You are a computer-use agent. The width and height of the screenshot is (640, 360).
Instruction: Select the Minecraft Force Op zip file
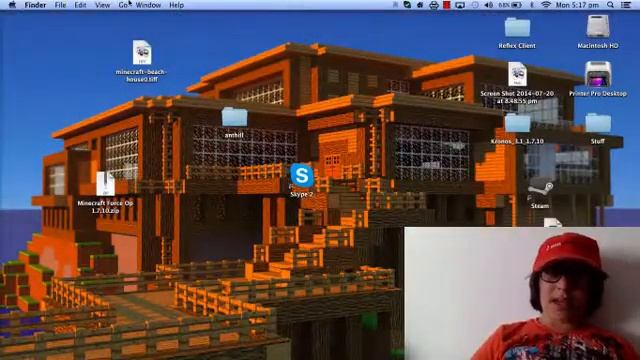(x=105, y=184)
